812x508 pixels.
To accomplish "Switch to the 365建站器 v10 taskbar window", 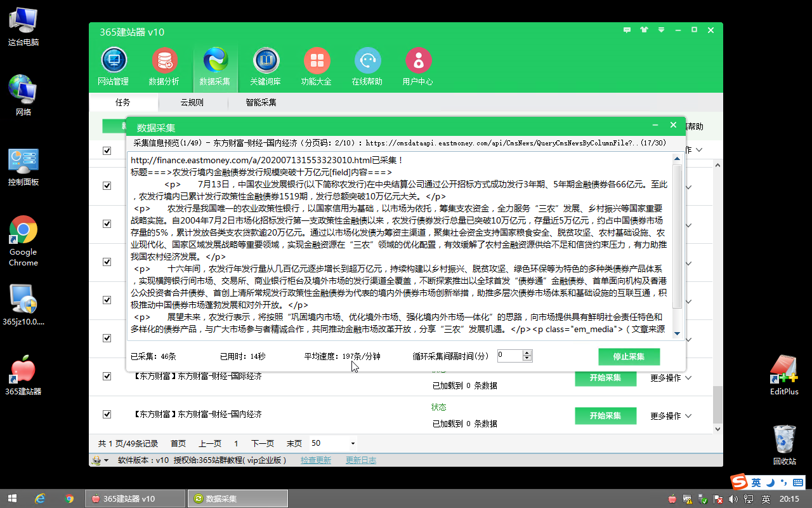I will pos(136,498).
